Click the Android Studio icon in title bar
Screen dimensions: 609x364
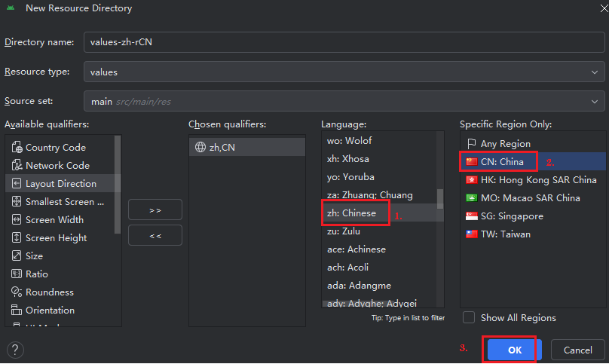[11, 8]
